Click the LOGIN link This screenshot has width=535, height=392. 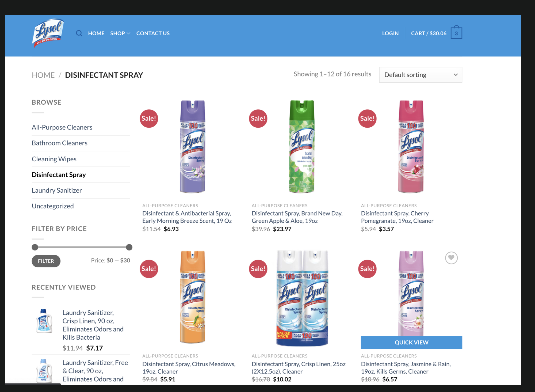[x=390, y=33]
